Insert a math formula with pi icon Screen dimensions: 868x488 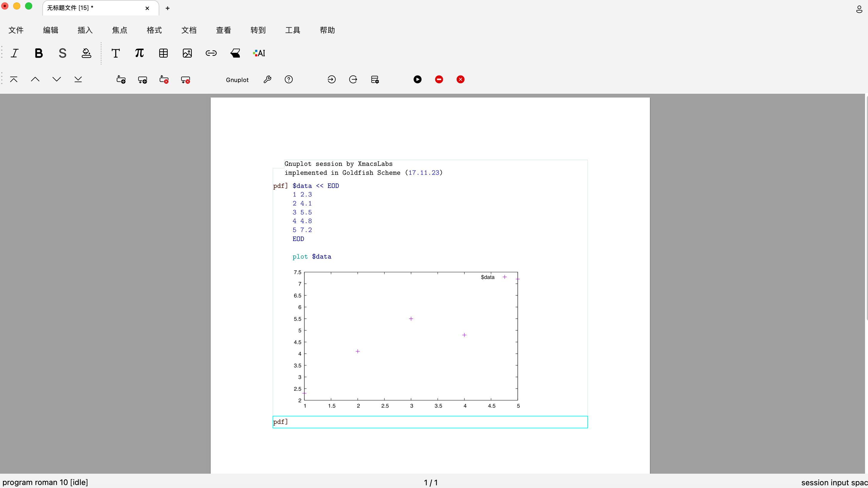point(139,53)
